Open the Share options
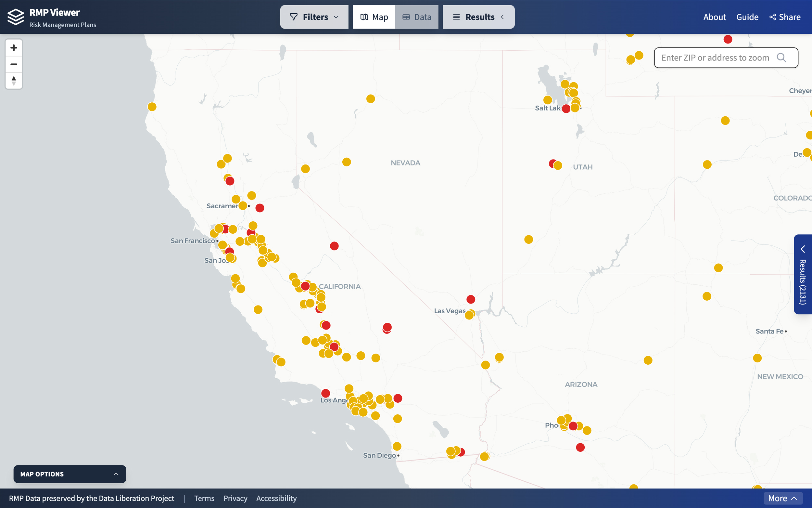The image size is (812, 508). (x=785, y=17)
